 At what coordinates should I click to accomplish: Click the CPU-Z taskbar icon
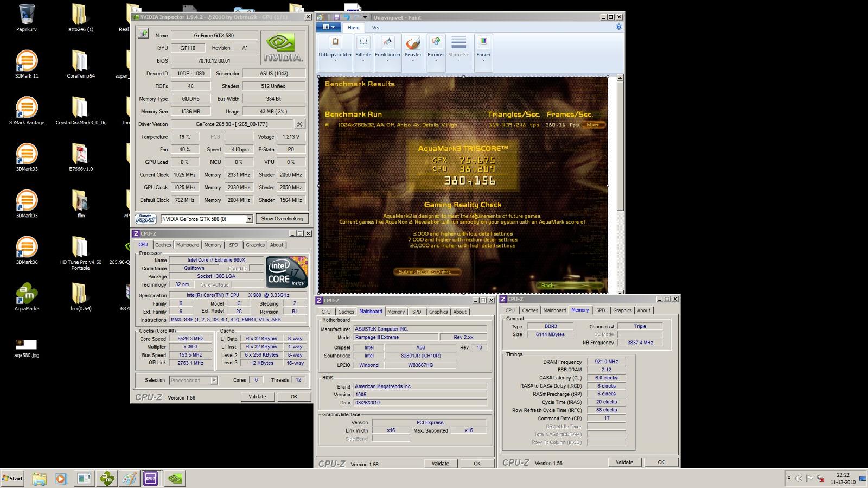click(150, 478)
